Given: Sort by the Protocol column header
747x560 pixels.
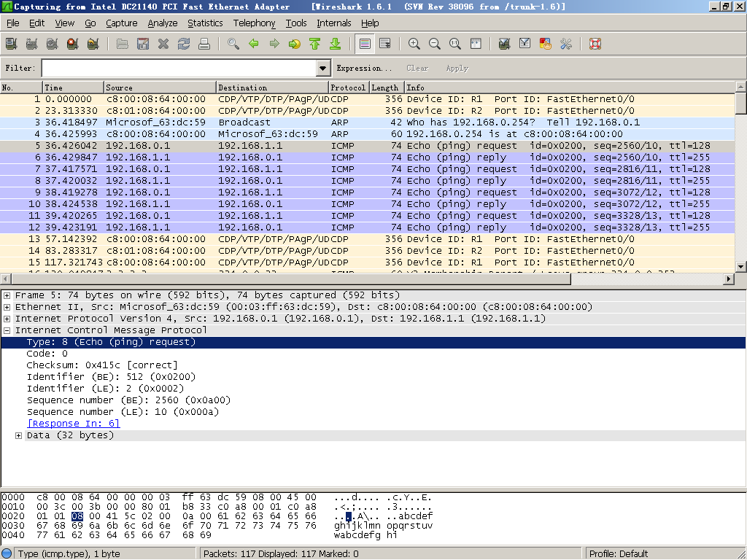Looking at the screenshot, I should [348, 87].
